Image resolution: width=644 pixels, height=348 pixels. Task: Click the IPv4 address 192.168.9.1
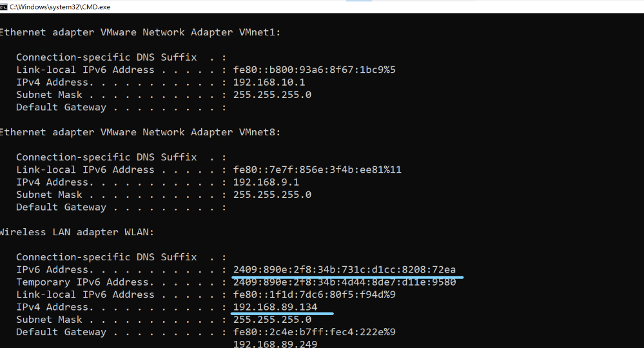[x=266, y=182]
